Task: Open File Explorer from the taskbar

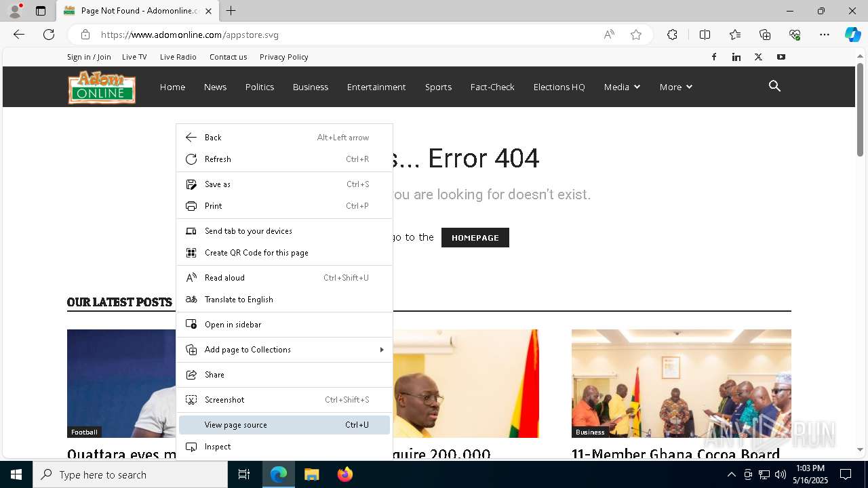Action: click(312, 474)
